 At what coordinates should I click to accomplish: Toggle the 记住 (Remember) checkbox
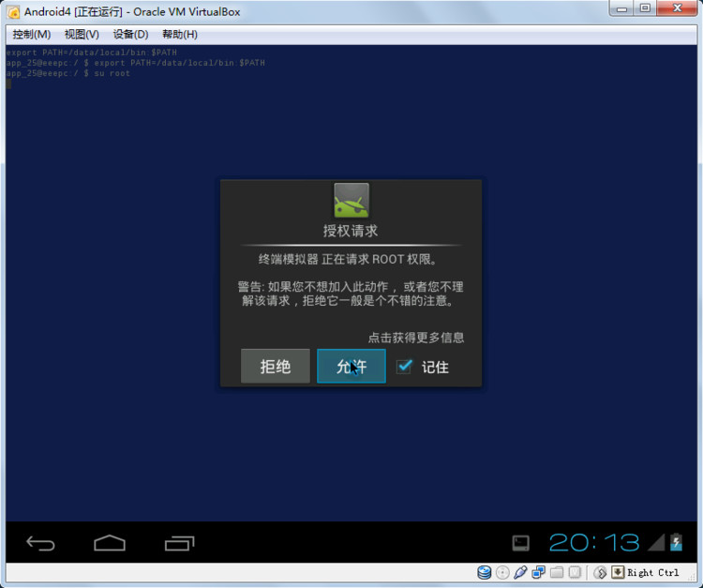[404, 367]
